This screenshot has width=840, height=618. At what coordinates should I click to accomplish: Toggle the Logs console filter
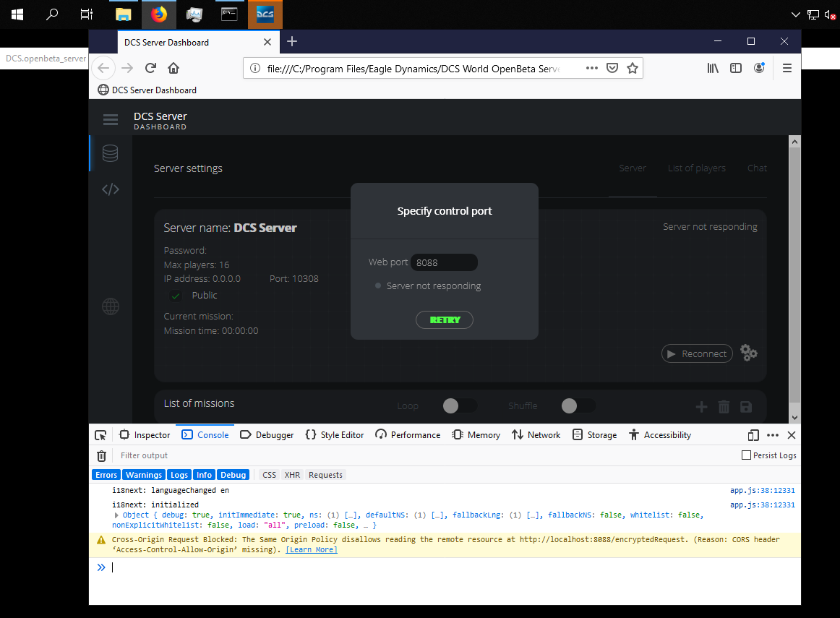179,475
